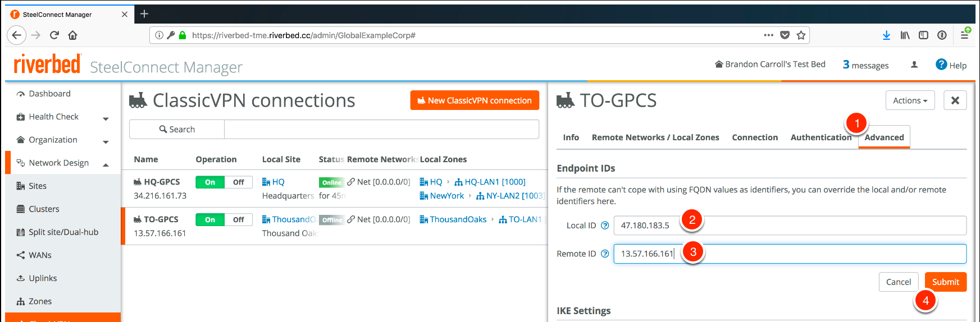Open Sites in the sidebar
The width and height of the screenshot is (980, 322).
point(38,186)
